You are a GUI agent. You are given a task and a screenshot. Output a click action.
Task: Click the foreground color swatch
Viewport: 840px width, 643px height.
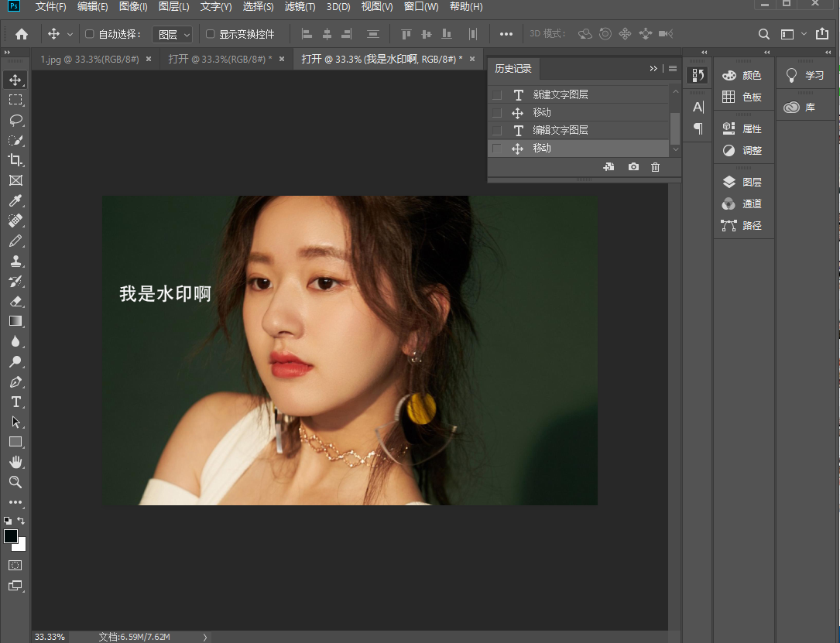pos(11,536)
